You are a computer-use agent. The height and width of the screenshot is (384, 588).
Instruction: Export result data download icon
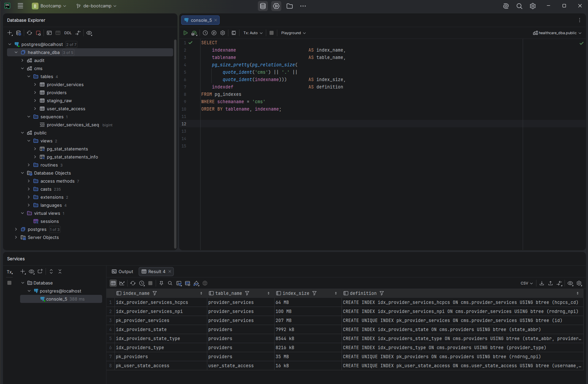542,283
